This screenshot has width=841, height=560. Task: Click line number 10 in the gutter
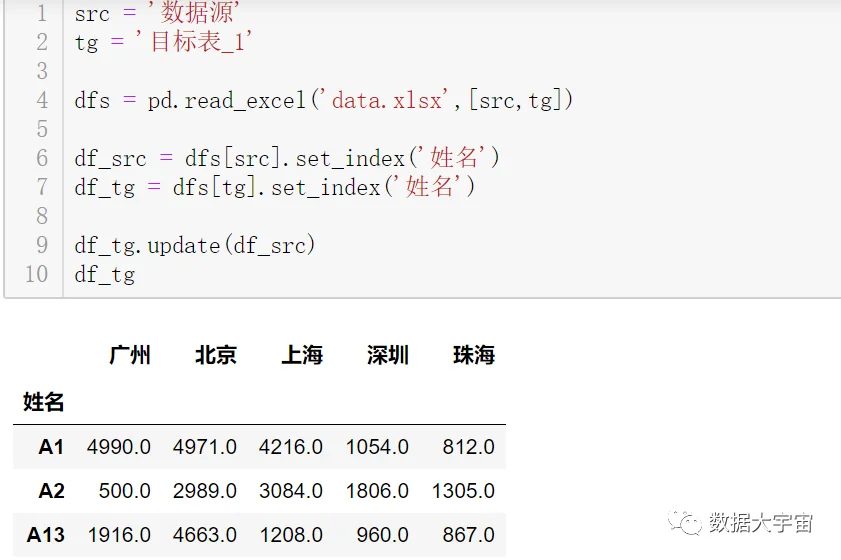[x=36, y=274]
